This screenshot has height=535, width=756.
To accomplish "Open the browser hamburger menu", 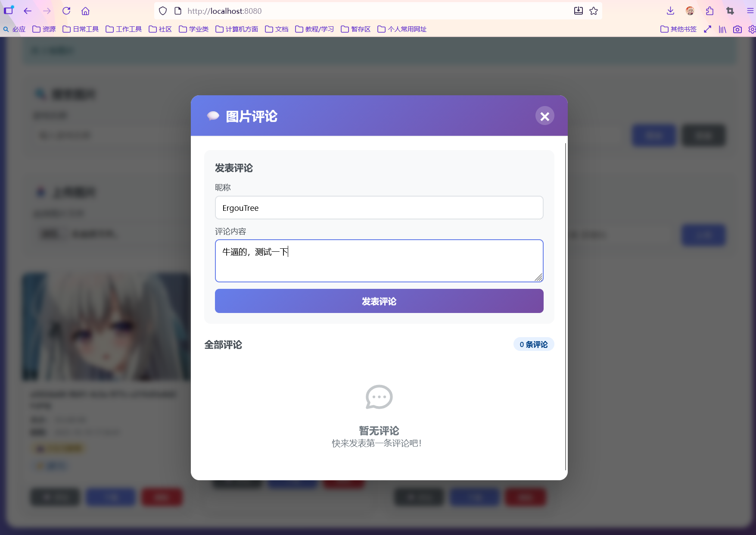I will point(750,11).
